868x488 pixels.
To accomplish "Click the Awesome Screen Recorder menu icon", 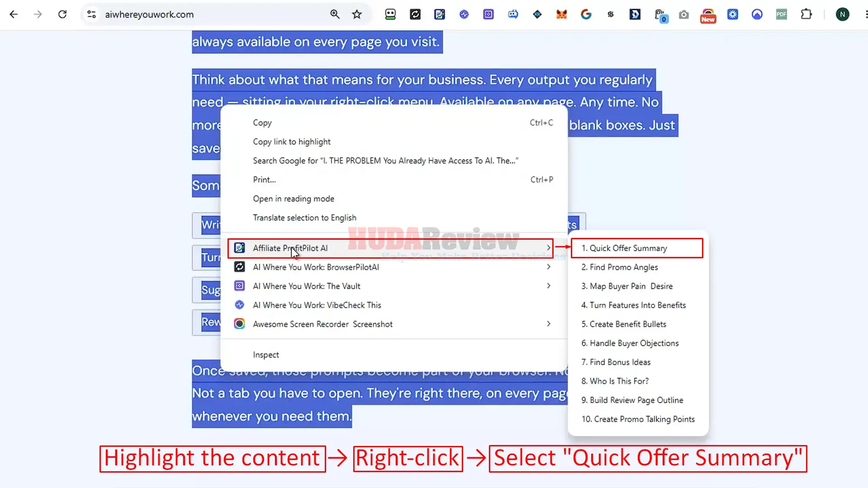I will tap(239, 324).
